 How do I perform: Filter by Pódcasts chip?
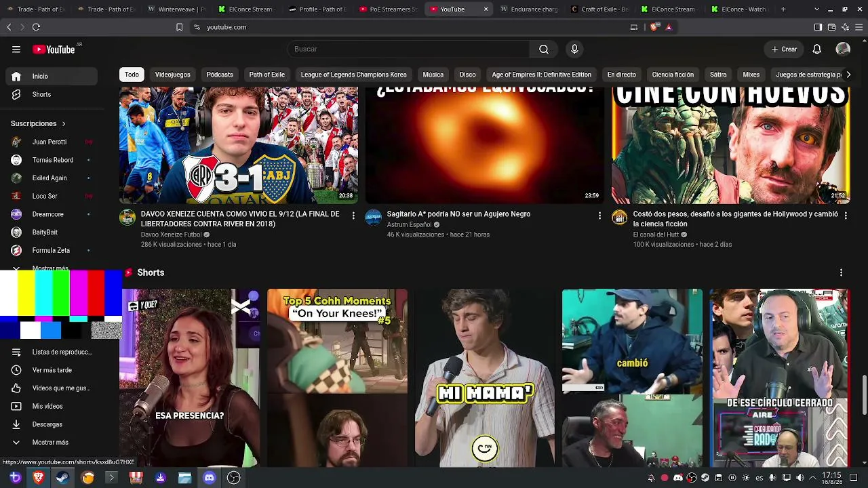pos(220,75)
